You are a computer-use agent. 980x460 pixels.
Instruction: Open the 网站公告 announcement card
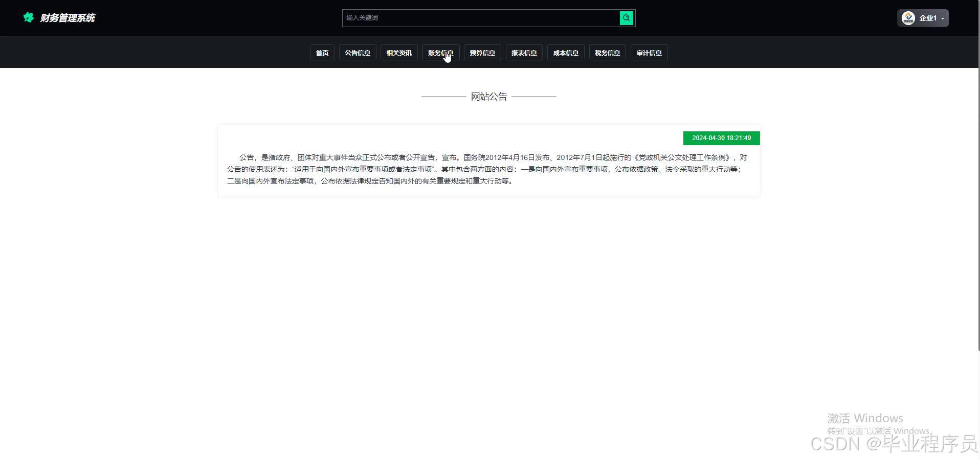coord(488,160)
